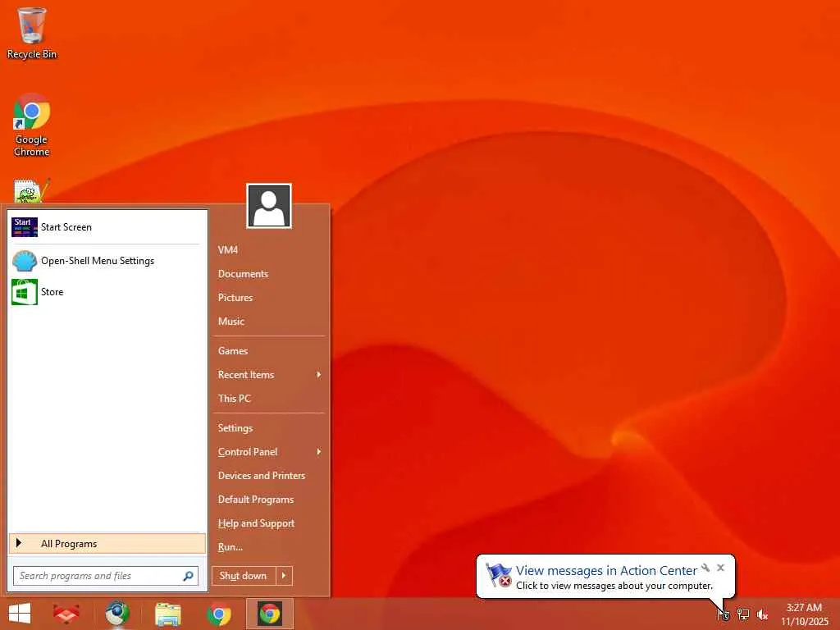Viewport: 840px width, 630px height.
Task: Select the Start Screen text label
Action: (x=66, y=227)
